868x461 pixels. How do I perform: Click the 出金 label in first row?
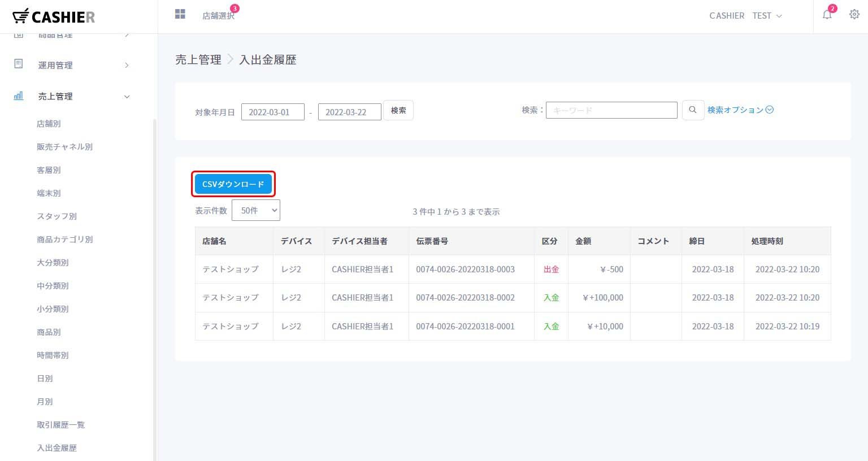(551, 269)
